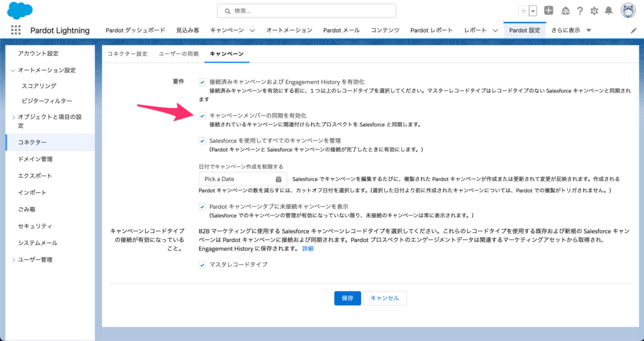Open the notifications bell icon
644x341 pixels.
click(x=609, y=11)
